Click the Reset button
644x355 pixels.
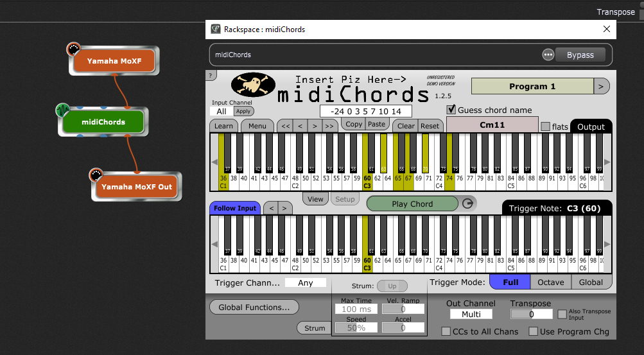click(x=430, y=126)
